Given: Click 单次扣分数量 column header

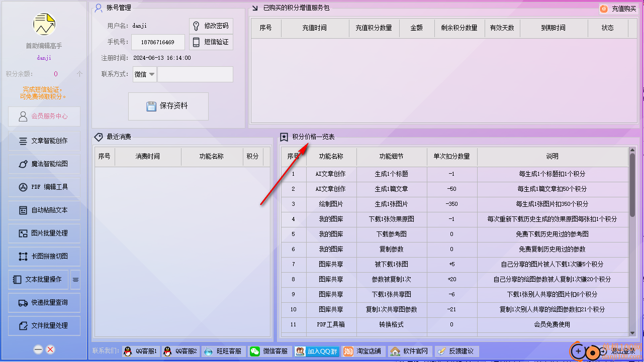Looking at the screenshot, I should click(x=451, y=157).
